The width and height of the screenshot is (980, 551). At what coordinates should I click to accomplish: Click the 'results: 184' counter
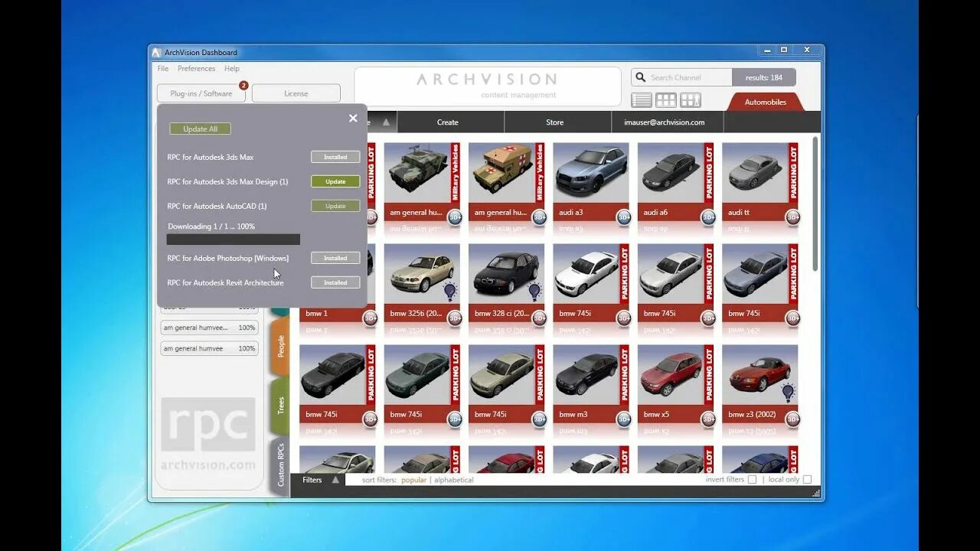pos(764,77)
